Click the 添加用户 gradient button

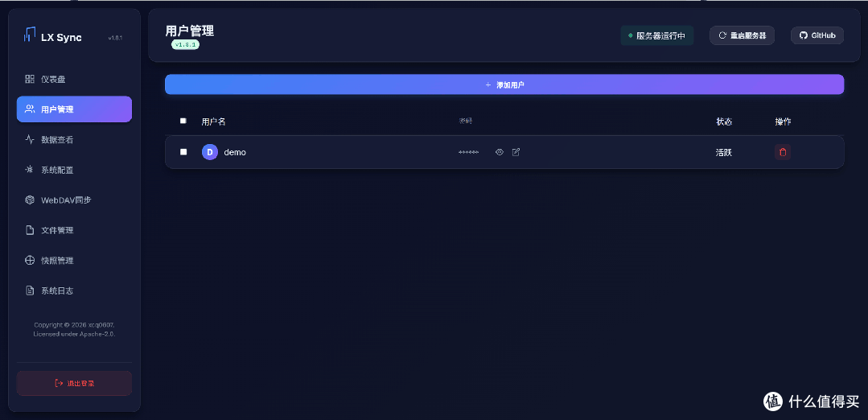[x=504, y=84]
